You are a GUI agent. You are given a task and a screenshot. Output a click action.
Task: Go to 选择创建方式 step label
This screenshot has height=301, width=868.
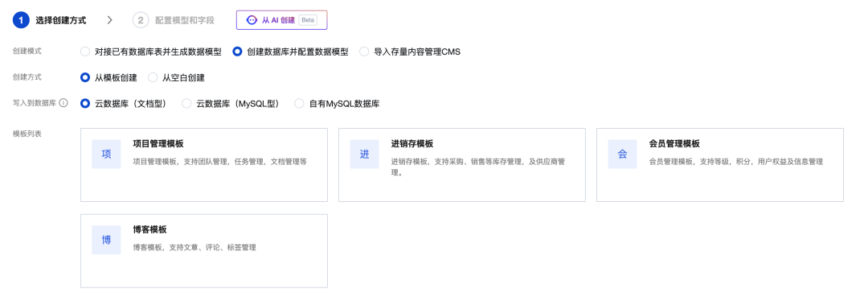[x=61, y=20]
